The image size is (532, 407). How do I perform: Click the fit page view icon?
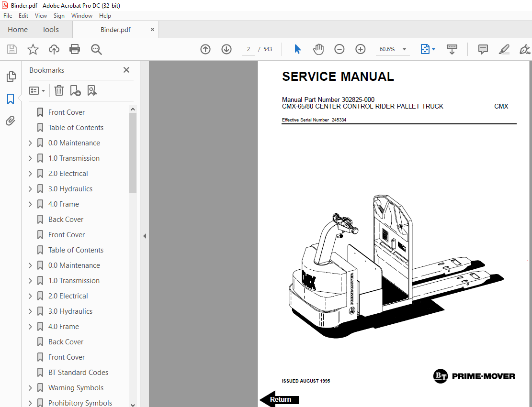[x=425, y=49]
